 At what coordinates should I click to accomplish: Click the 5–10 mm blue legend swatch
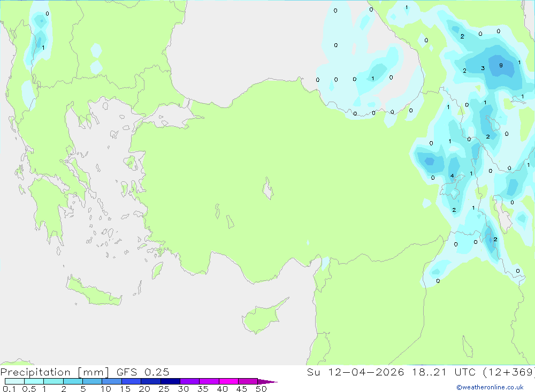pyautogui.click(x=93, y=381)
